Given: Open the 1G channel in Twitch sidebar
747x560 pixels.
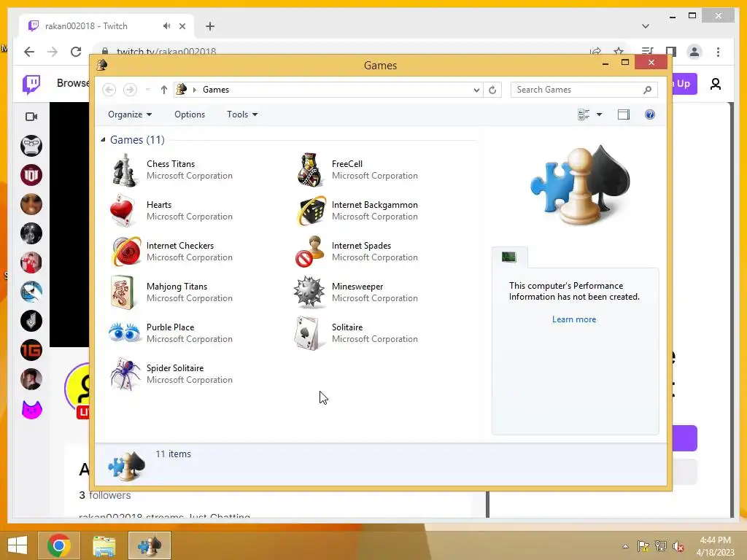Looking at the screenshot, I should pyautogui.click(x=31, y=351).
